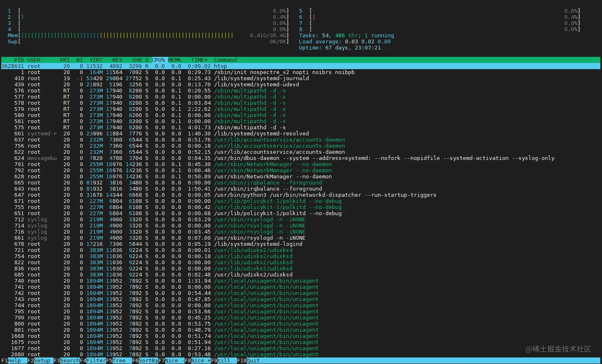This screenshot has width=602, height=364.
Task: Select the highlighted htop process row 3628631
Action: 301,66
